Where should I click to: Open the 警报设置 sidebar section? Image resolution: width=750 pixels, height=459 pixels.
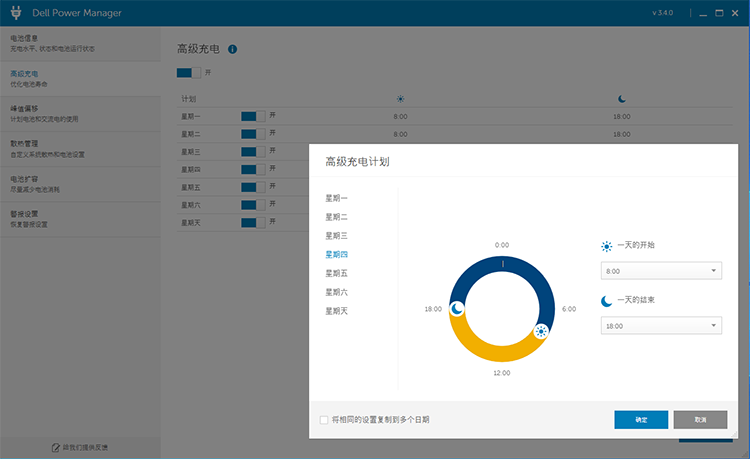[80, 219]
